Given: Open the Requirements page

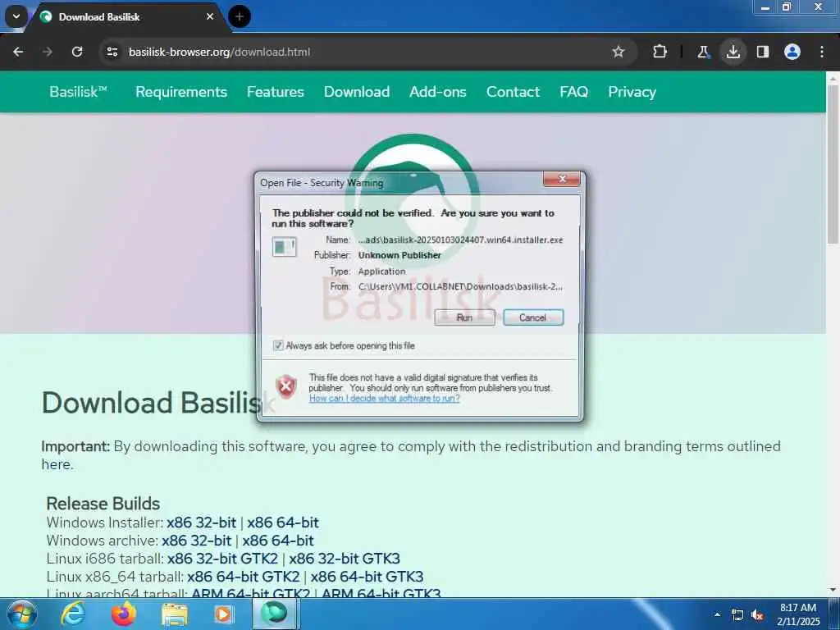Looking at the screenshot, I should 181,92.
